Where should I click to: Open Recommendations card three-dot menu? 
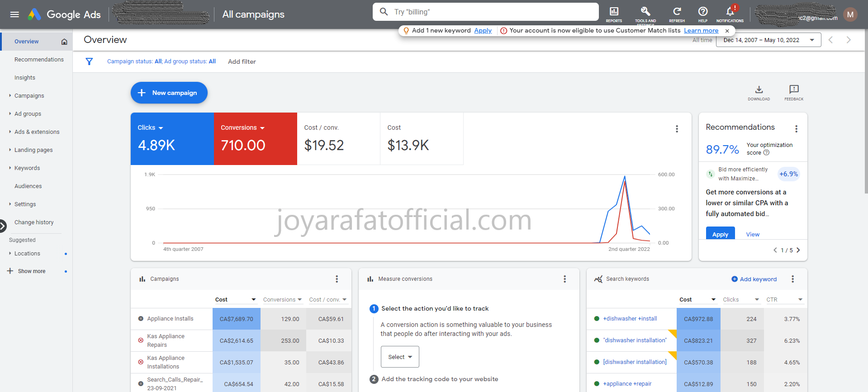click(796, 129)
